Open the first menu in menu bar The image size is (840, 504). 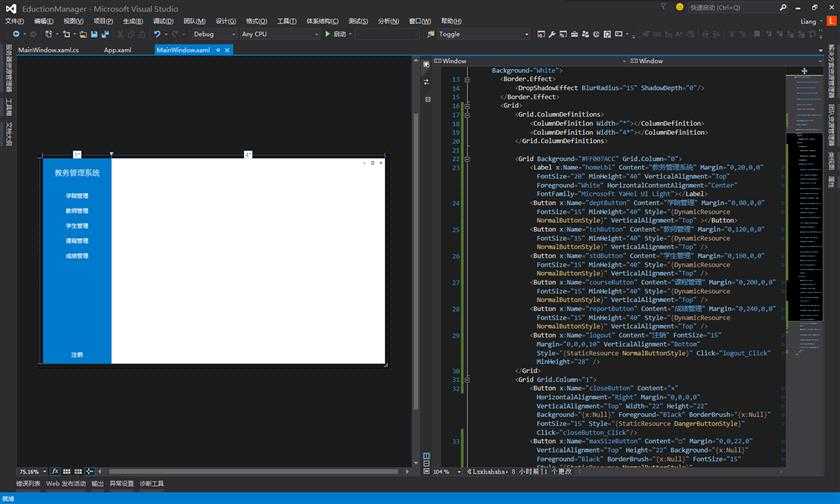(x=14, y=21)
